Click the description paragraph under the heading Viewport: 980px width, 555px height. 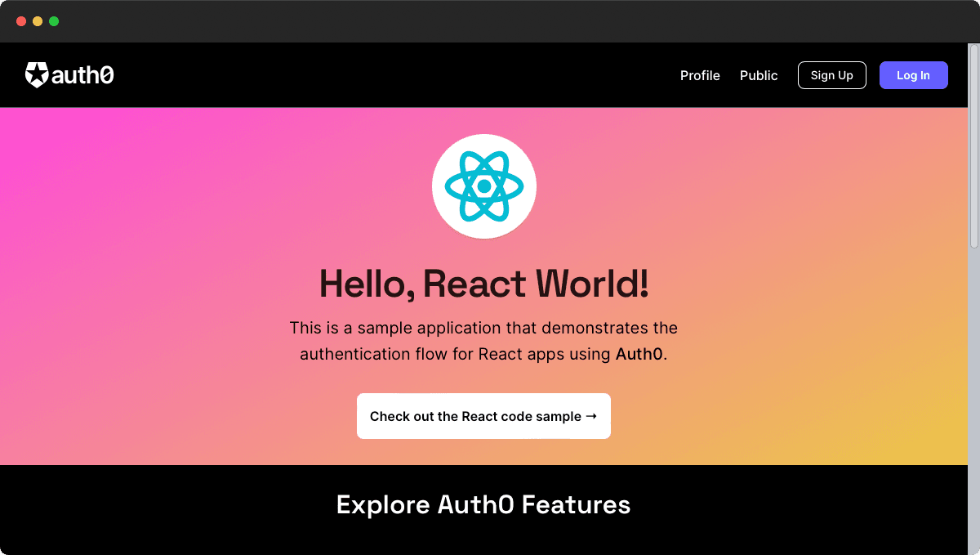tap(484, 341)
